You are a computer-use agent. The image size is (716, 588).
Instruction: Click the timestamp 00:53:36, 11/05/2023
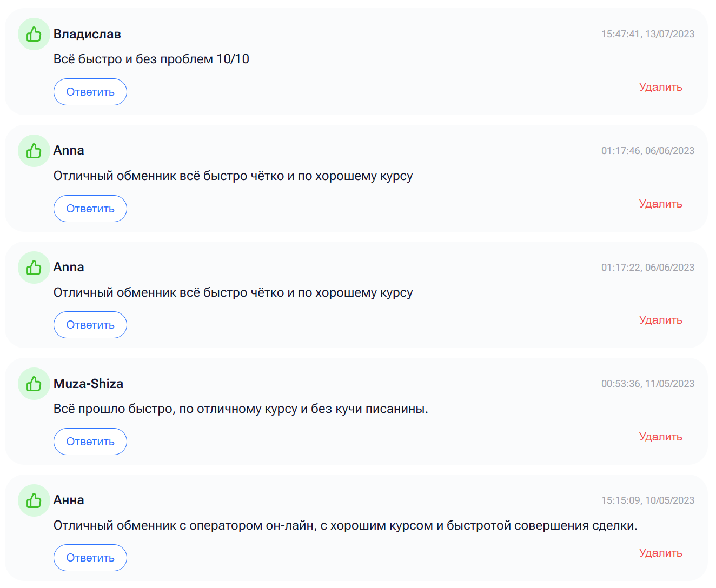(x=647, y=384)
